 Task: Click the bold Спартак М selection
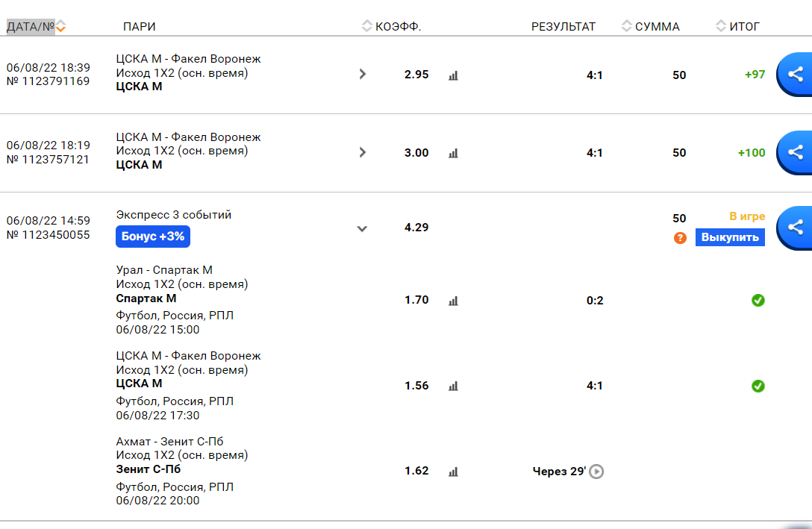pyautogui.click(x=146, y=298)
